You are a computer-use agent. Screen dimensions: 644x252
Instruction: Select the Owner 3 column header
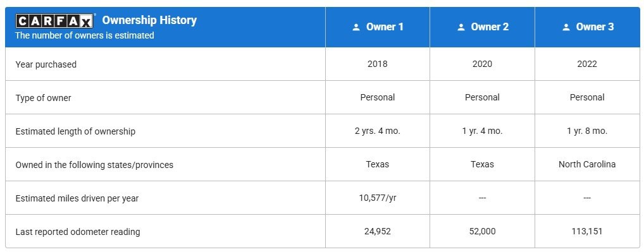[x=587, y=27]
